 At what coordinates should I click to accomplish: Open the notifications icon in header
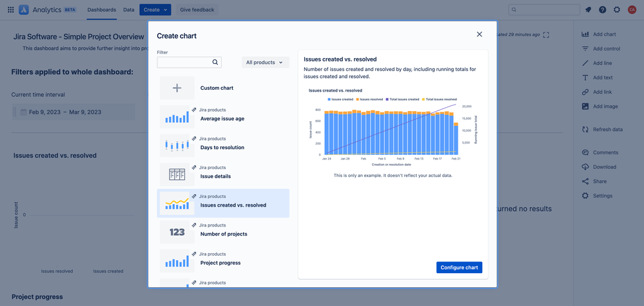tap(588, 10)
